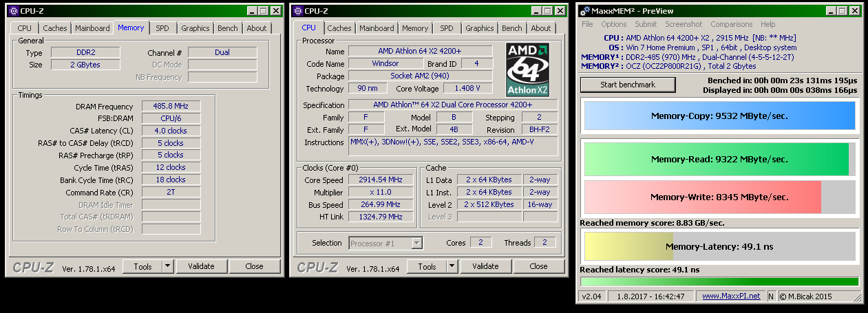Viewport: 868px width, 313px height.
Task: Open the Options menu in MaxxMEM²
Action: tap(614, 24)
